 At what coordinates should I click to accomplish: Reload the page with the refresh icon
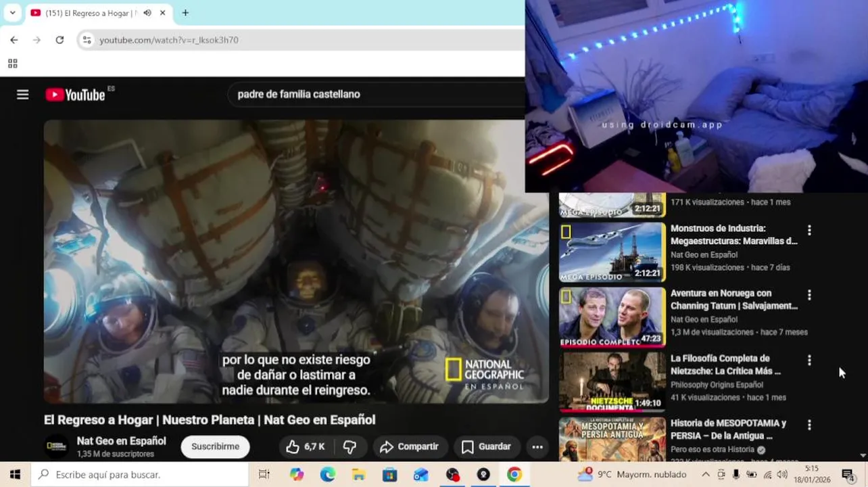59,40
